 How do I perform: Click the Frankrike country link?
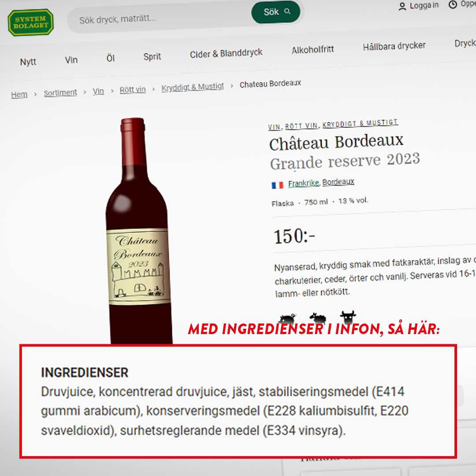pyautogui.click(x=303, y=183)
